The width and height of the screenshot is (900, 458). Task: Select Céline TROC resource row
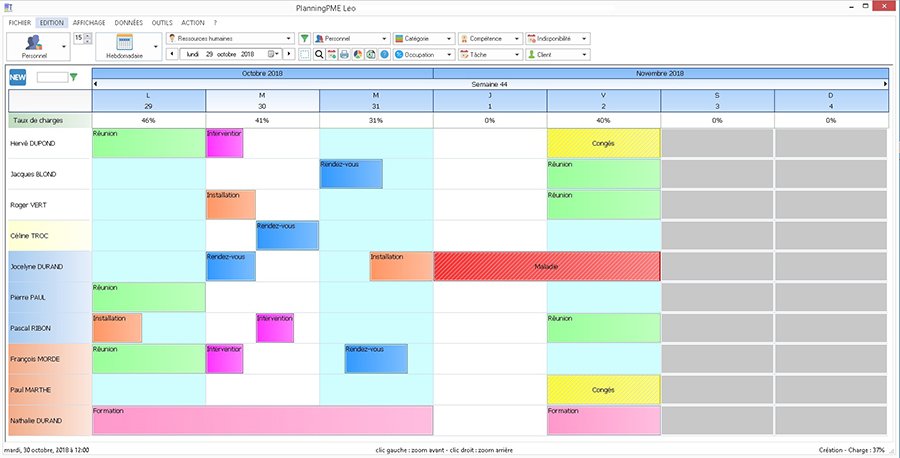[x=49, y=236]
